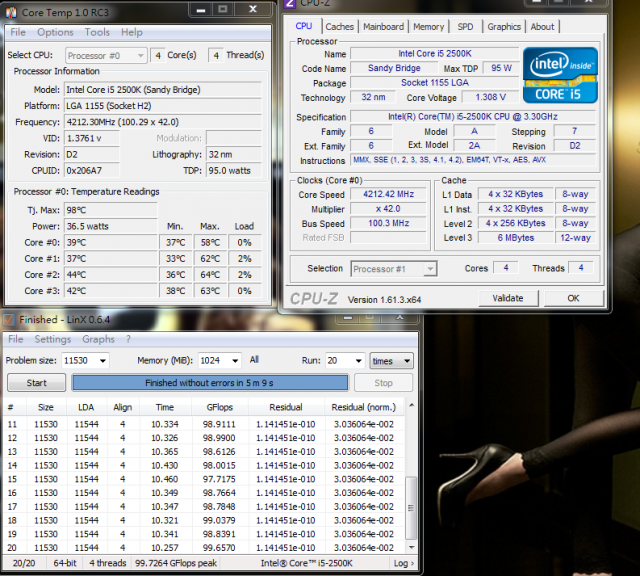The image size is (640, 576).
Task: Click CPU-Z Core Voltage 1.308 V value
Action: [x=490, y=97]
